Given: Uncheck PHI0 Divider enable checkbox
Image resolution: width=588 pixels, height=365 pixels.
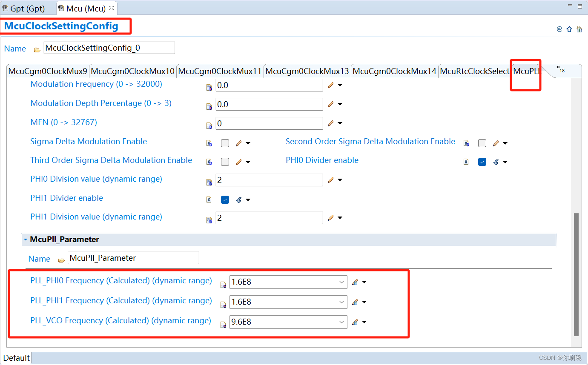Looking at the screenshot, I should point(482,162).
